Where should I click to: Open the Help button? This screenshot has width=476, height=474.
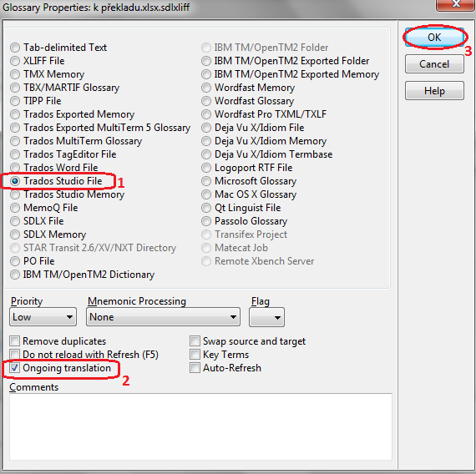[x=434, y=91]
